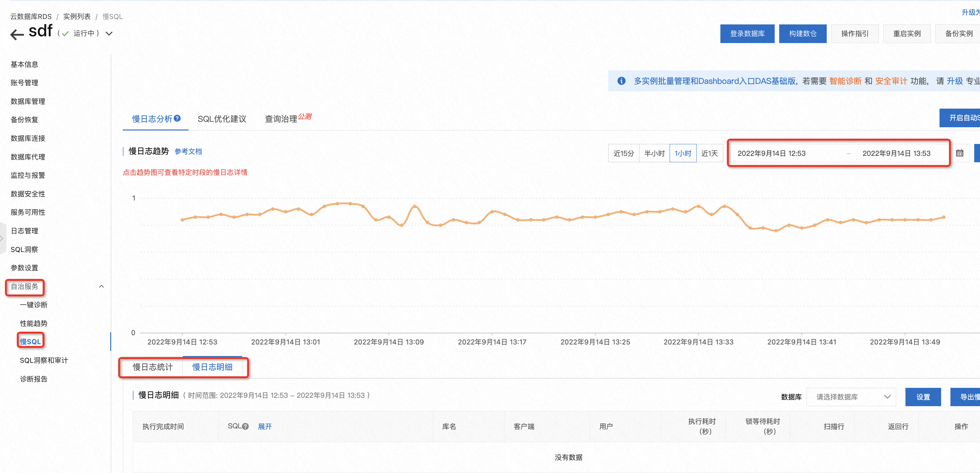980x473 pixels.
Task: Switch to the SQL优化建议 tab
Action: [x=222, y=118]
